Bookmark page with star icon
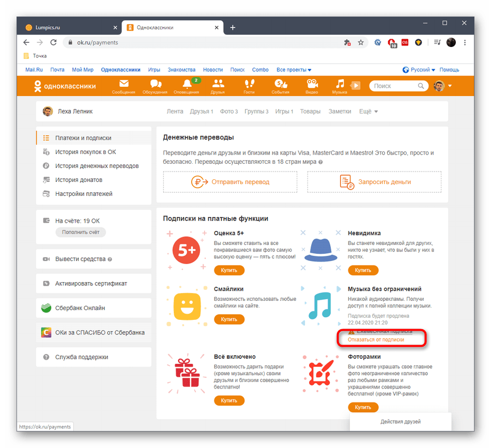Viewport: 491px width, 448px height. 361,42
